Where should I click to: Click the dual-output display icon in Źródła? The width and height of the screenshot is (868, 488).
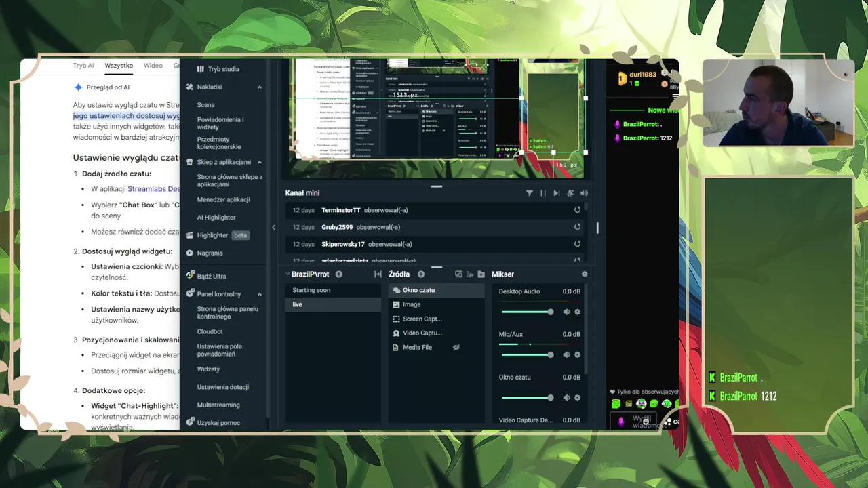tap(458, 274)
